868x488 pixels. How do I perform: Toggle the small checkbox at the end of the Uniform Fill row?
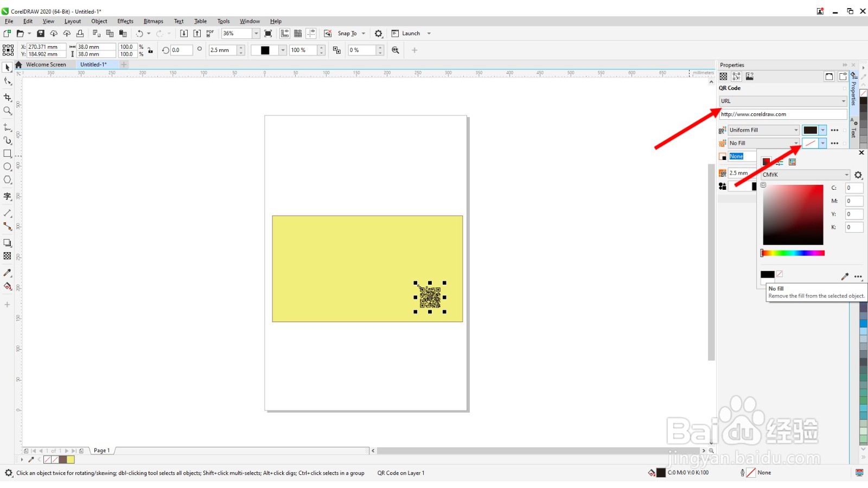point(845,130)
